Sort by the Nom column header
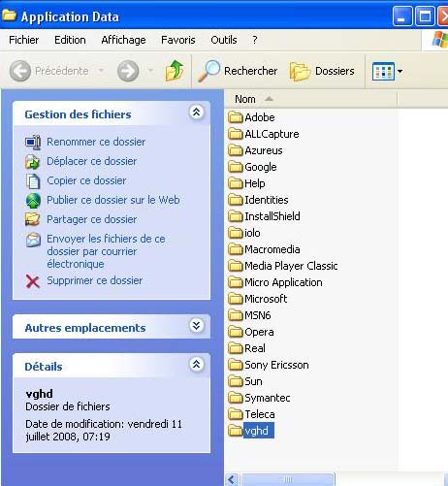The width and height of the screenshot is (448, 486). point(310,99)
